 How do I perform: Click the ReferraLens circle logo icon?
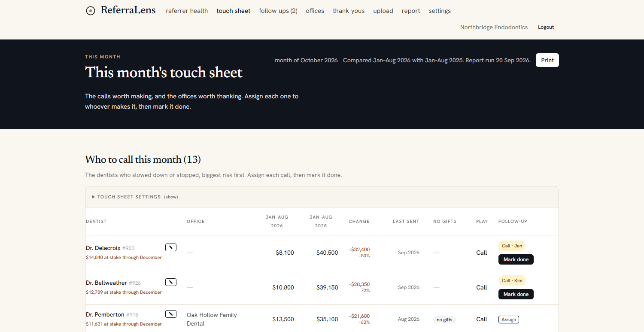91,11
